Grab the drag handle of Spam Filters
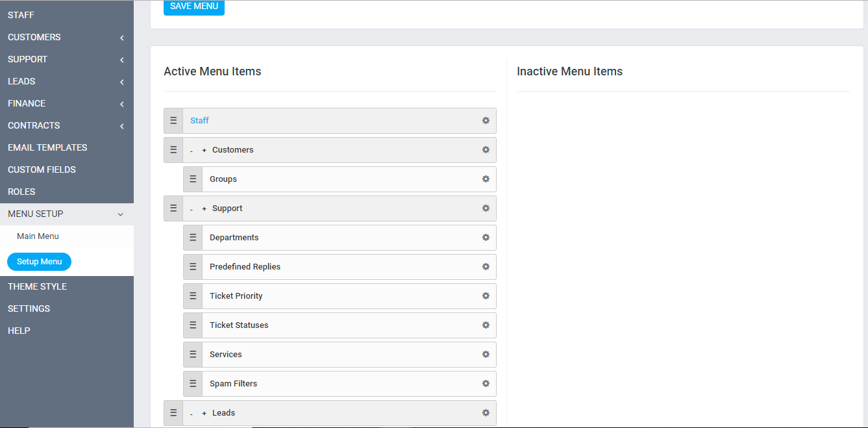The width and height of the screenshot is (868, 428). pyautogui.click(x=193, y=384)
